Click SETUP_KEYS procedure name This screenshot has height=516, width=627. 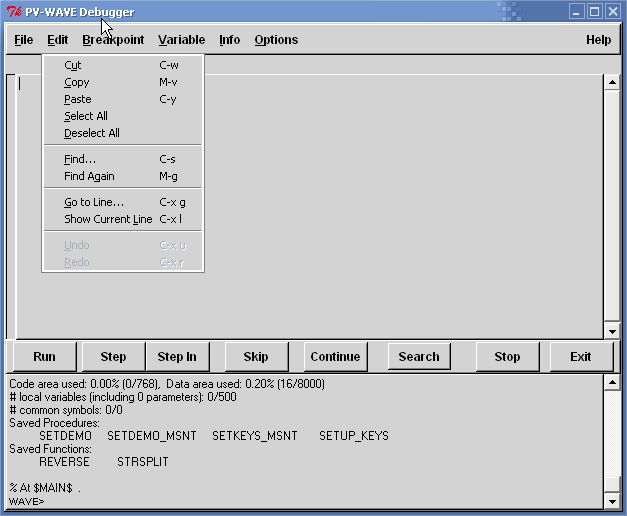point(354,436)
